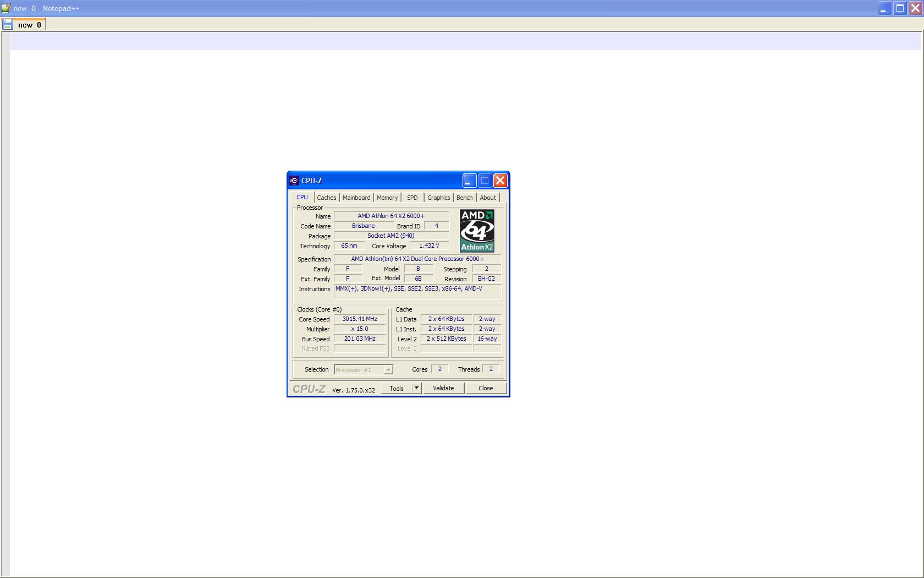The image size is (924, 578).
Task: Close the Notepad++ window
Action: point(915,8)
